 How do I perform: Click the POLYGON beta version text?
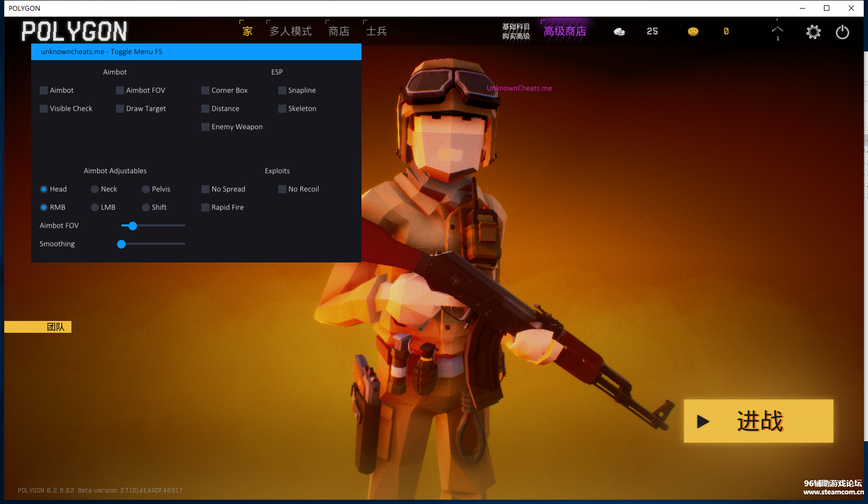(x=100, y=491)
